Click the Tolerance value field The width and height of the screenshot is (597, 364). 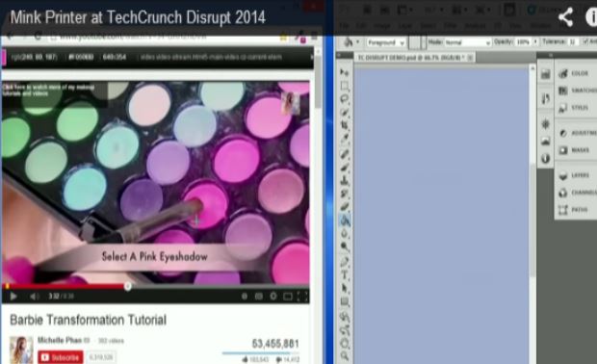click(572, 41)
